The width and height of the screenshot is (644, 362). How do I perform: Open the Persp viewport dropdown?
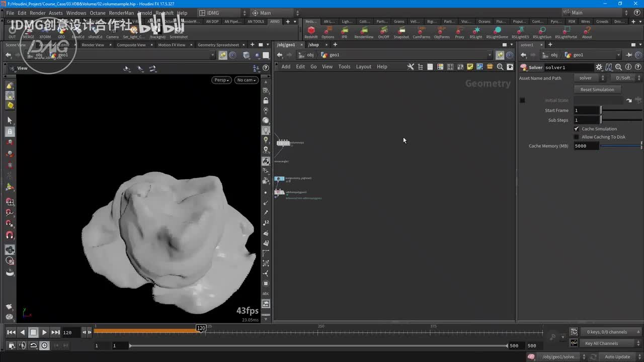[x=221, y=80]
